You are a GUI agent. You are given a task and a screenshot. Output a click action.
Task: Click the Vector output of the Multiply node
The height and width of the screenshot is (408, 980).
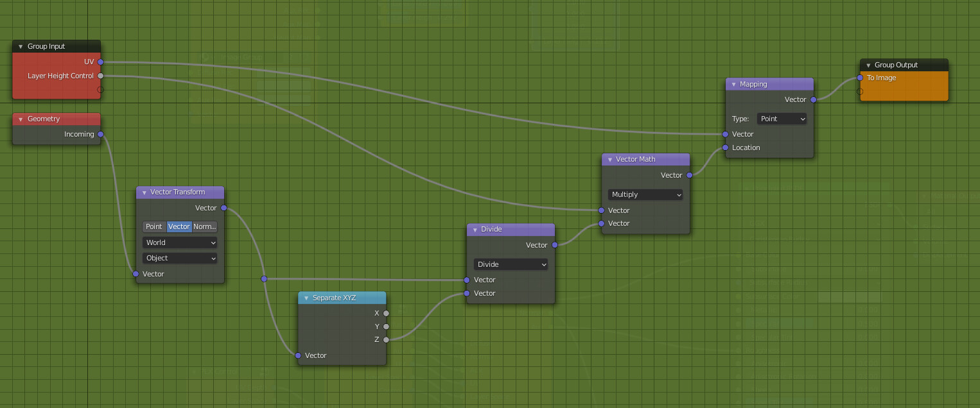coord(689,174)
